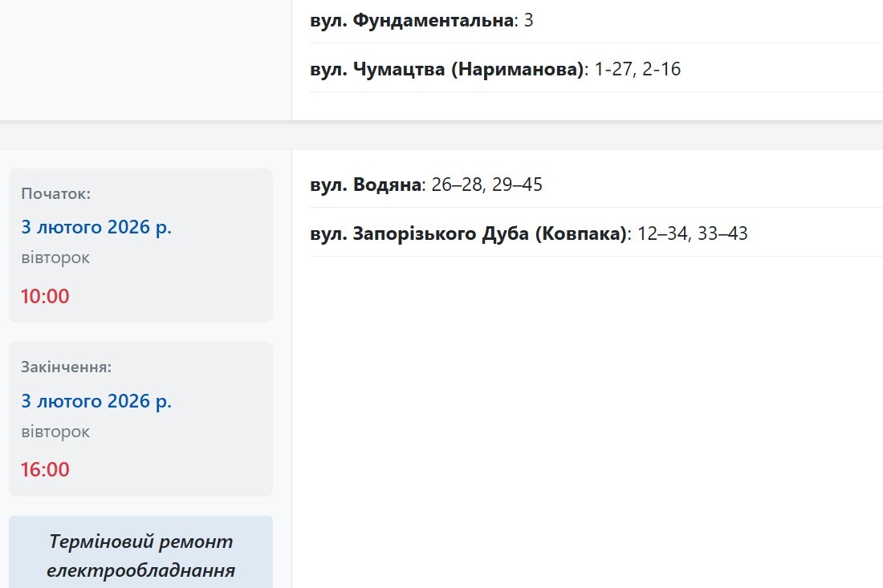Click the "Закінчення:" label

(x=66, y=367)
